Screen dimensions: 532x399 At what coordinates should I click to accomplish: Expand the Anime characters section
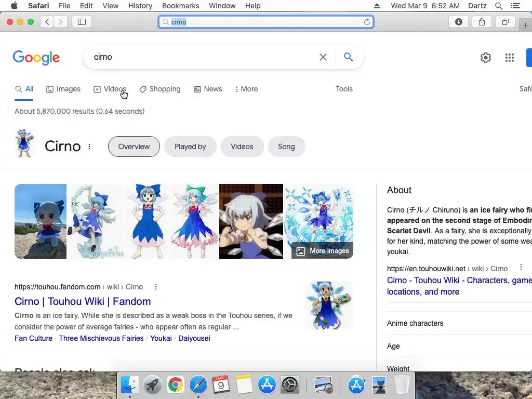pos(459,323)
